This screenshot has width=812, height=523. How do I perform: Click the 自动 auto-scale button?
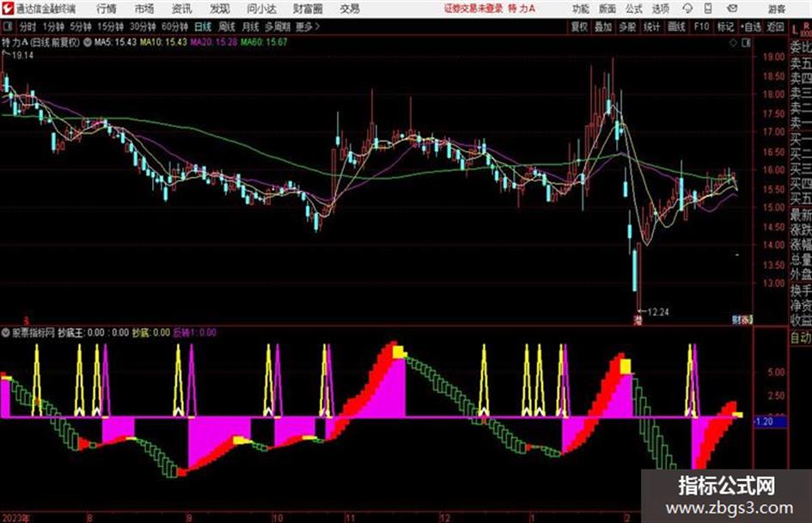tap(801, 338)
